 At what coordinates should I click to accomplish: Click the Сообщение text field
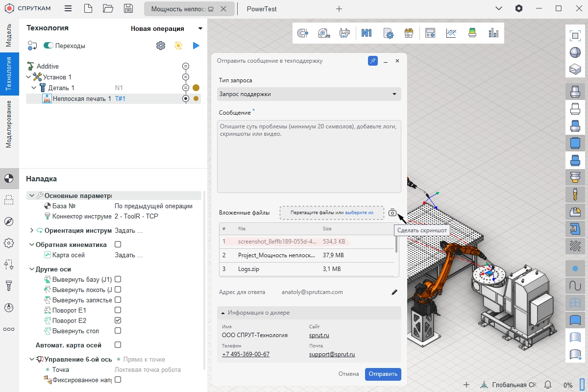pos(309,156)
